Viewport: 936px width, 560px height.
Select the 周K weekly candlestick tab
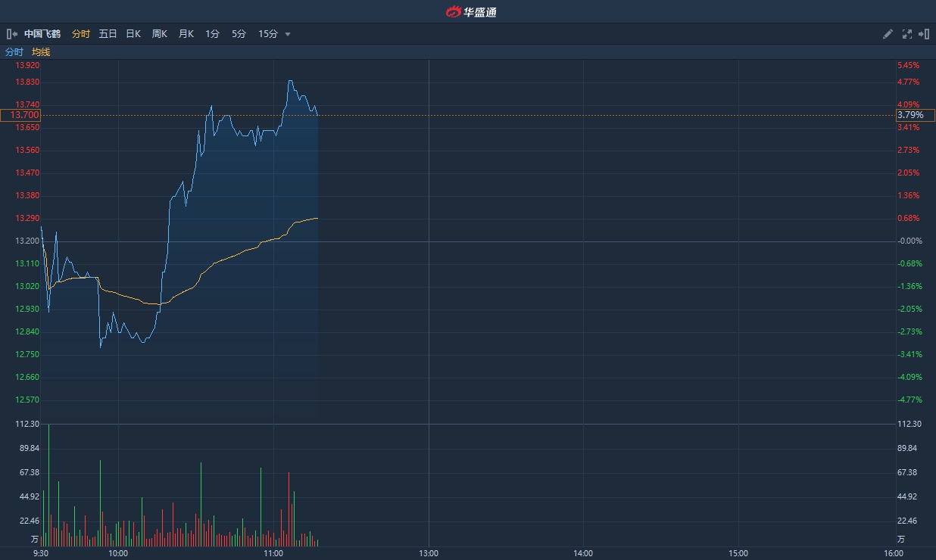[159, 34]
